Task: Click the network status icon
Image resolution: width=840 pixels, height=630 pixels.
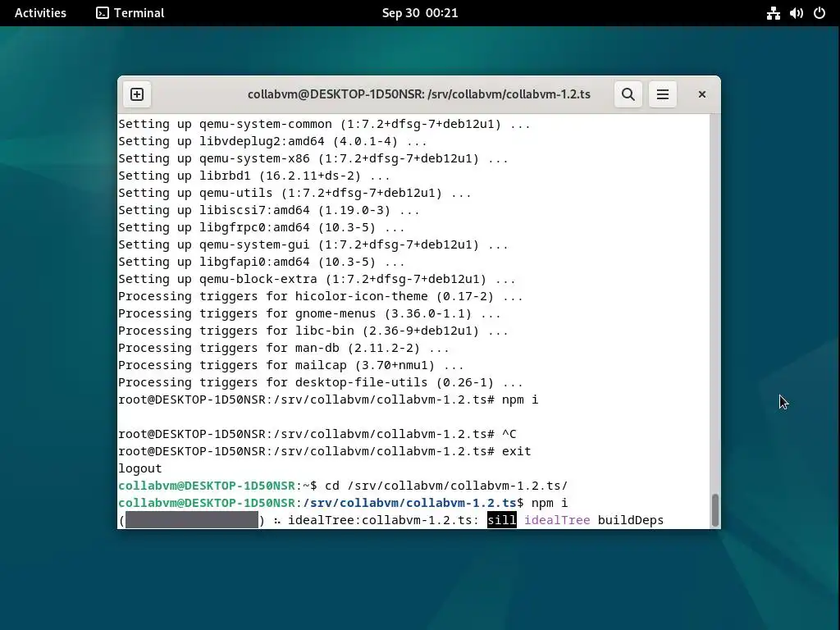Action: point(773,13)
